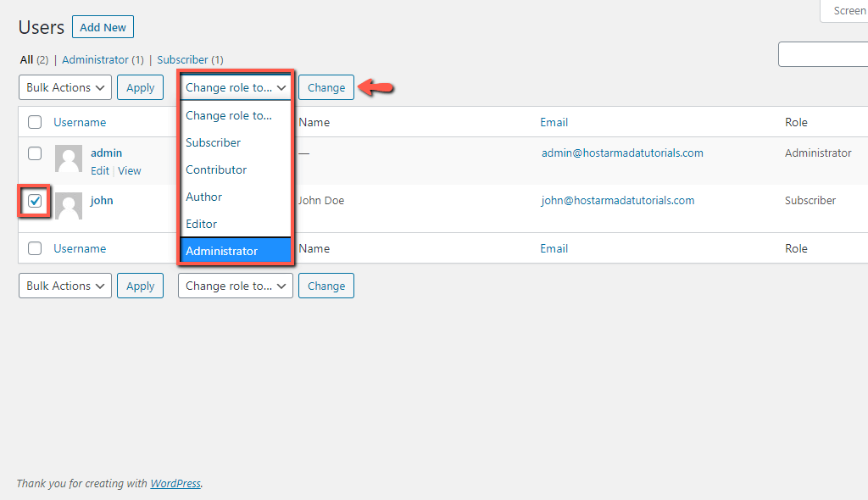Click the Administrator role cell for admin

pos(818,153)
